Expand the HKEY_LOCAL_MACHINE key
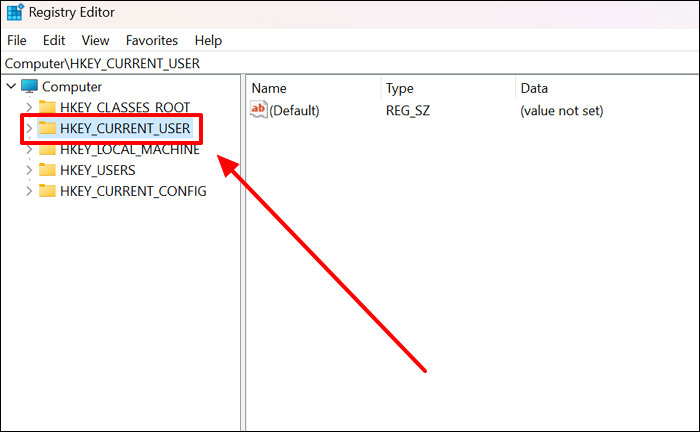 (x=28, y=150)
